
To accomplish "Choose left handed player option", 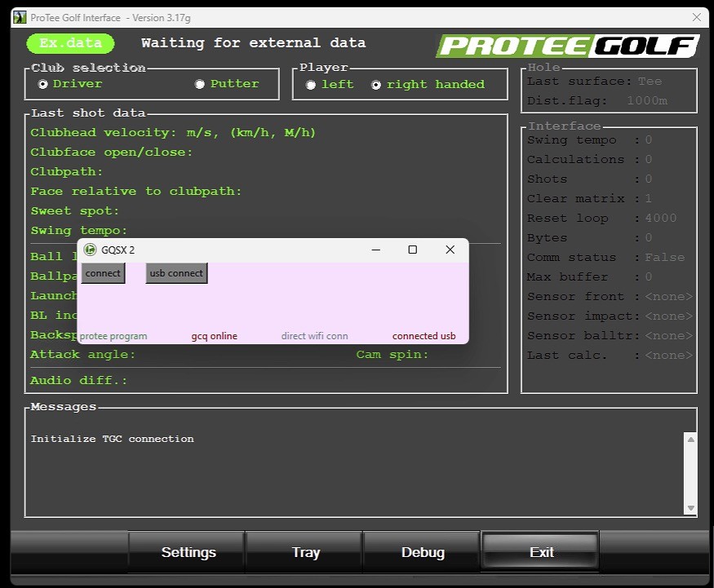I will pos(311,85).
